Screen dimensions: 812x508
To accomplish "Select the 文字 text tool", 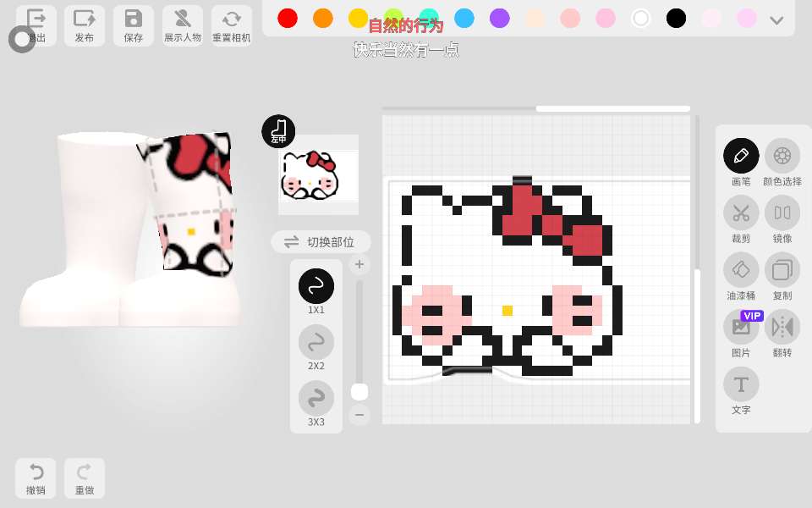I will [741, 385].
